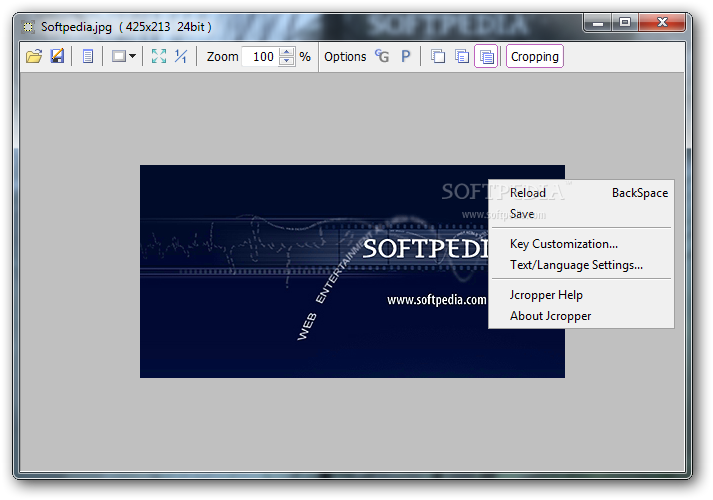Open Key Customization... from the menu
The width and height of the screenshot is (713, 500).
point(581,244)
